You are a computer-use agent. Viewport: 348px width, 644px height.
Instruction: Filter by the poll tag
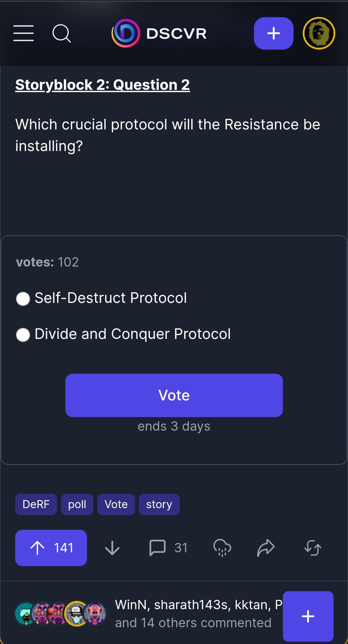[x=77, y=504]
